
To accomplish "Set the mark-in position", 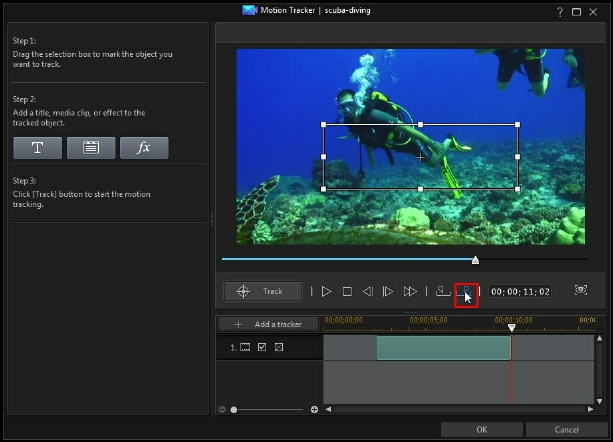I will coord(443,292).
